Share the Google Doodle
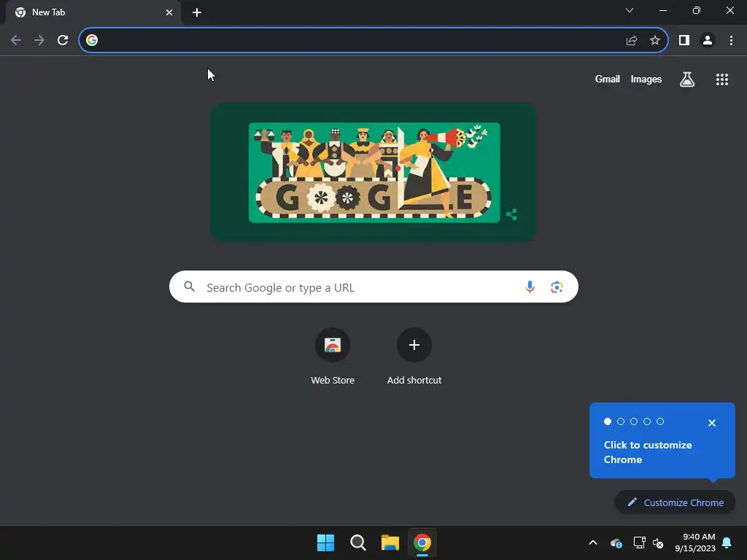 click(x=512, y=215)
